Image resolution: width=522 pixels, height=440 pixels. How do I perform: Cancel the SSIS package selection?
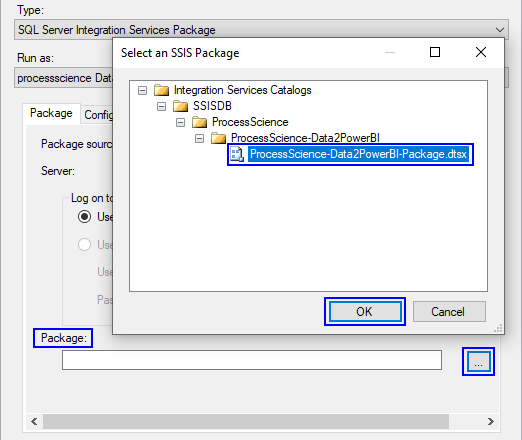(x=449, y=312)
